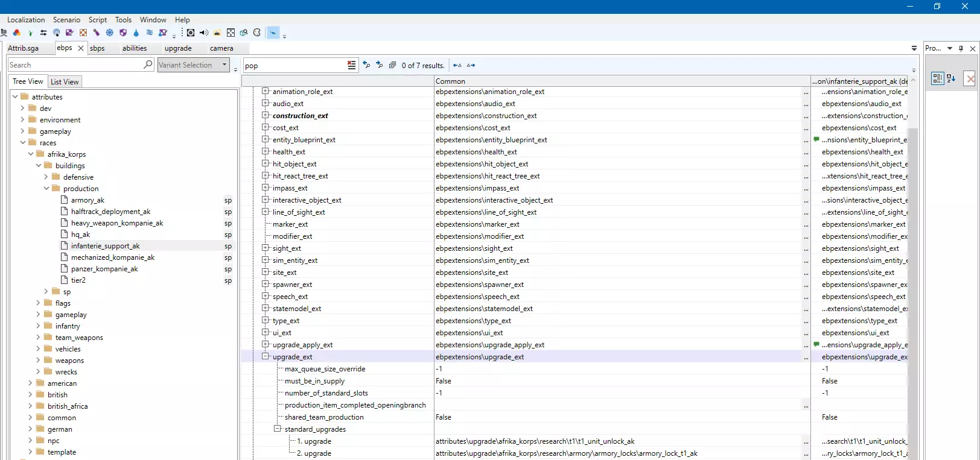980x460 pixels.
Task: Click the purple shield toolbar icon
Action: tap(123, 33)
